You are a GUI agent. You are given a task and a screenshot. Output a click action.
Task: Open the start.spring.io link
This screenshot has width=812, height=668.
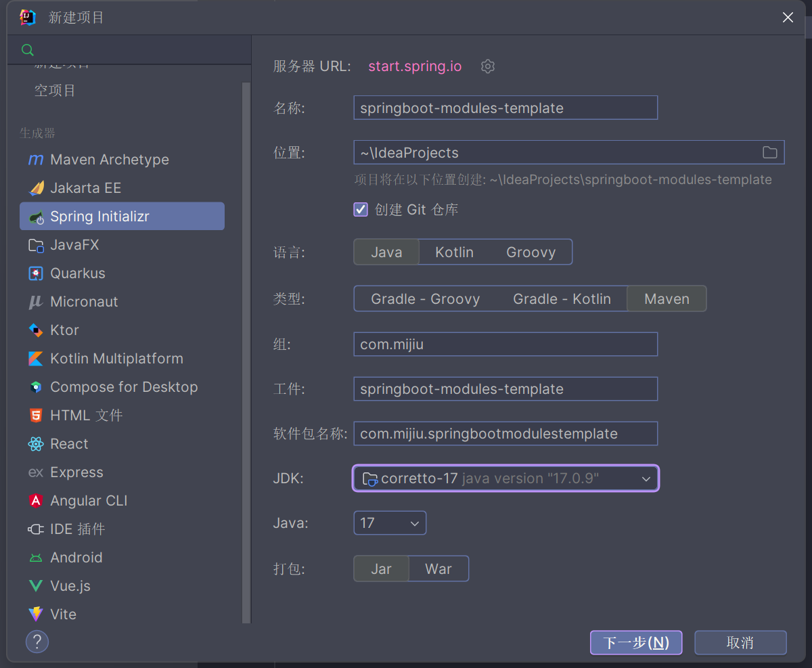coord(415,66)
